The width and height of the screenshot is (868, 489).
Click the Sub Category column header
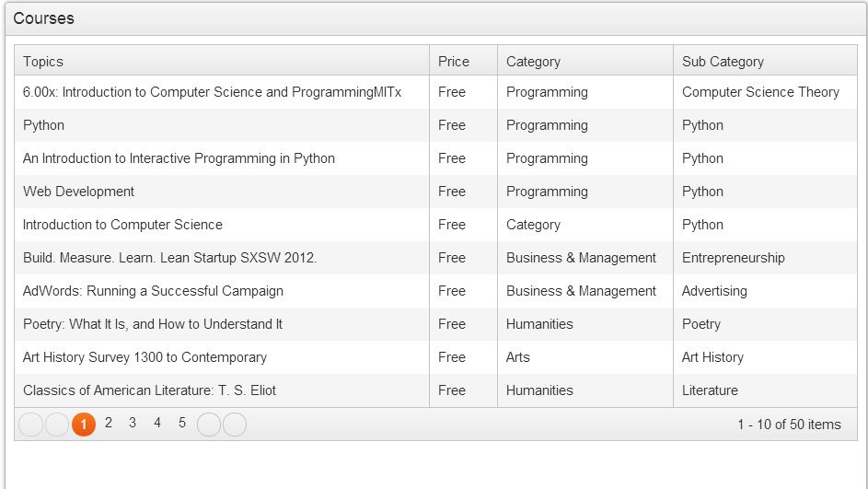(x=723, y=62)
